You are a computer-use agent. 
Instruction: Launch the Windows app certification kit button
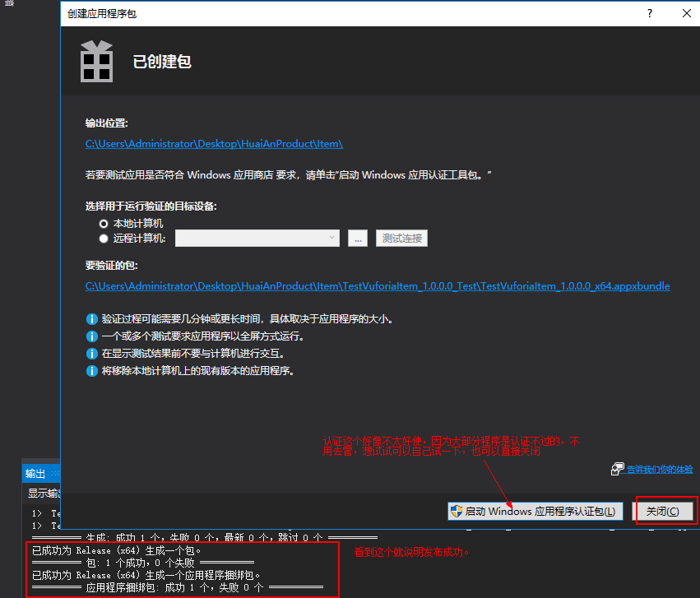[x=535, y=511]
